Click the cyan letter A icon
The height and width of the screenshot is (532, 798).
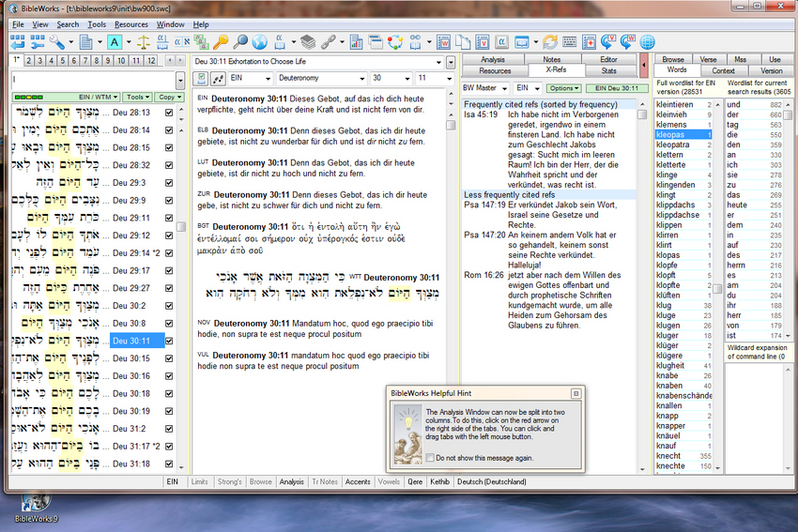pos(115,41)
